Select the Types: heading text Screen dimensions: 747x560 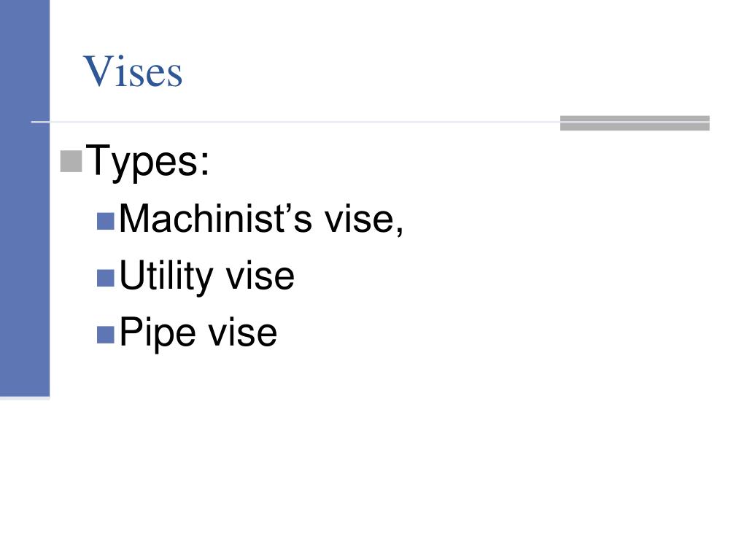tap(147, 162)
